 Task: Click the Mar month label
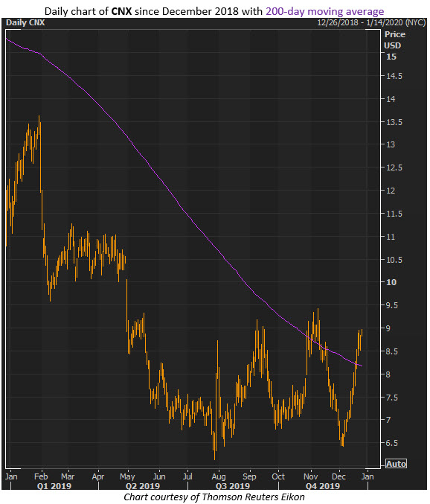pos(68,476)
